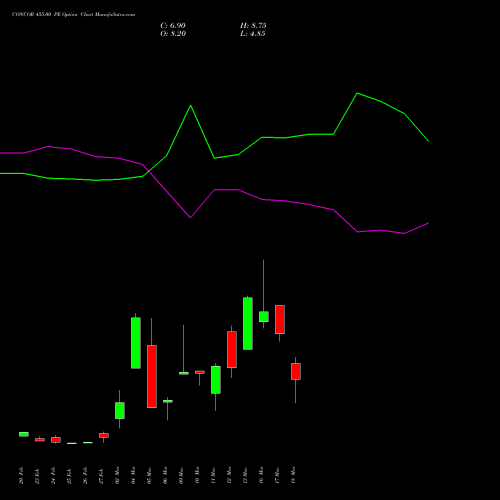Screen dimensions: 500x500
Task: Click the green candlestick above 20 Feb
Action: 24,434
